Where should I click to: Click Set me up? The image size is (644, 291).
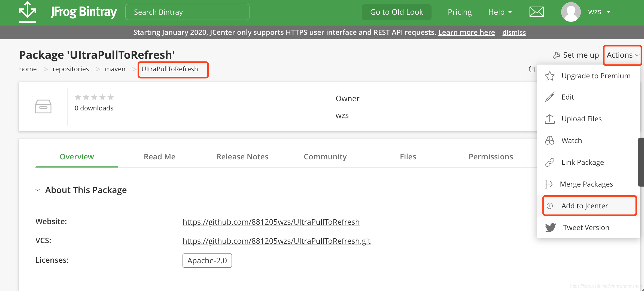pos(576,55)
